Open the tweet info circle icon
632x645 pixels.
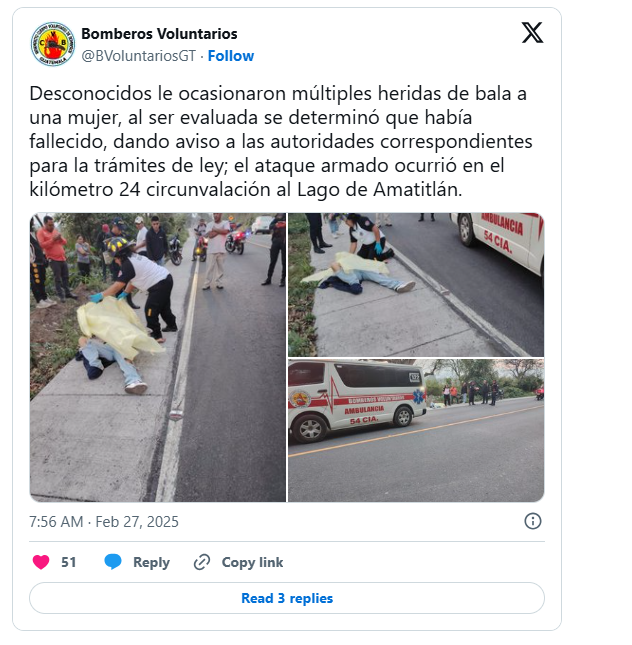pos(532,521)
